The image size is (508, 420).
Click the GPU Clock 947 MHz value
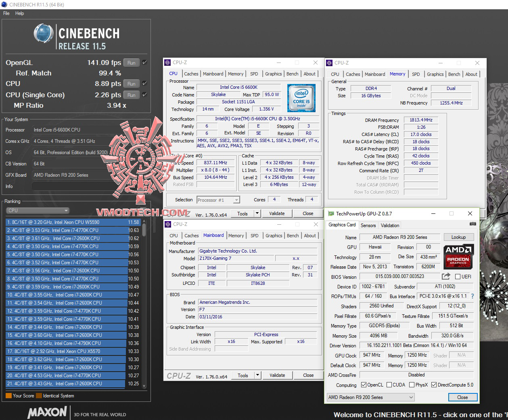[372, 355]
